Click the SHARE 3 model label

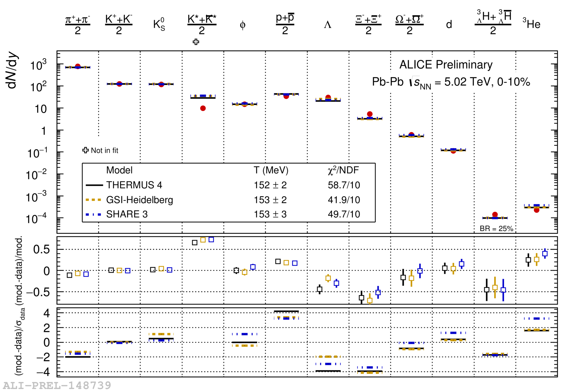pos(127,214)
